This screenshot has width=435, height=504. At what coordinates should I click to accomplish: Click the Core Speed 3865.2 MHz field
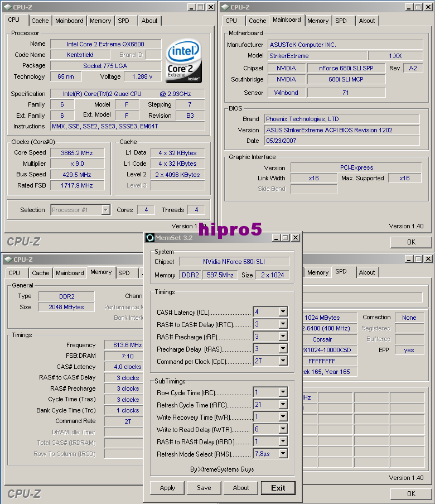[77, 153]
